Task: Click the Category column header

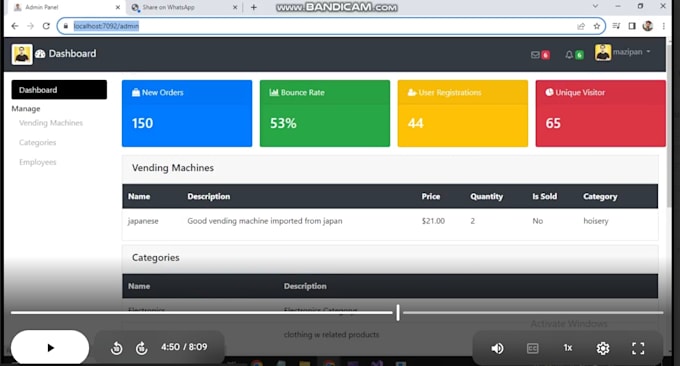Action: tap(600, 196)
